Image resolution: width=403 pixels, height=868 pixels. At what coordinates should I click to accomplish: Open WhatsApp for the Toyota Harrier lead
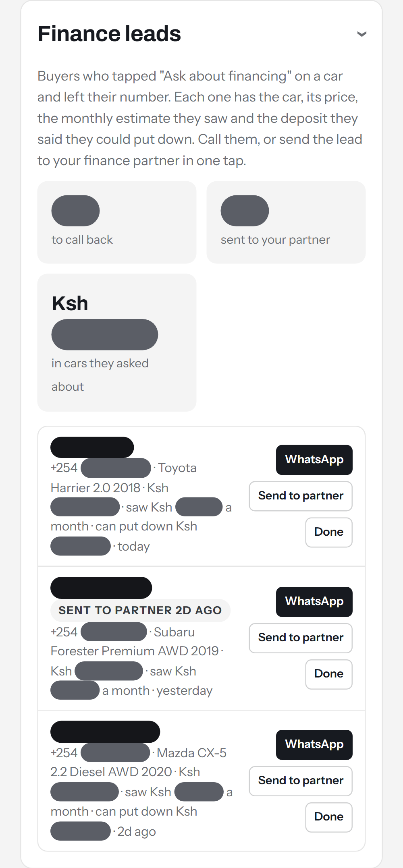click(x=314, y=460)
